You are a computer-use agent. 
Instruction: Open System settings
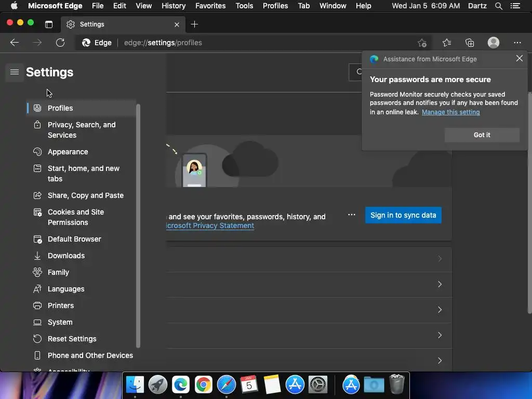[x=82, y=322]
